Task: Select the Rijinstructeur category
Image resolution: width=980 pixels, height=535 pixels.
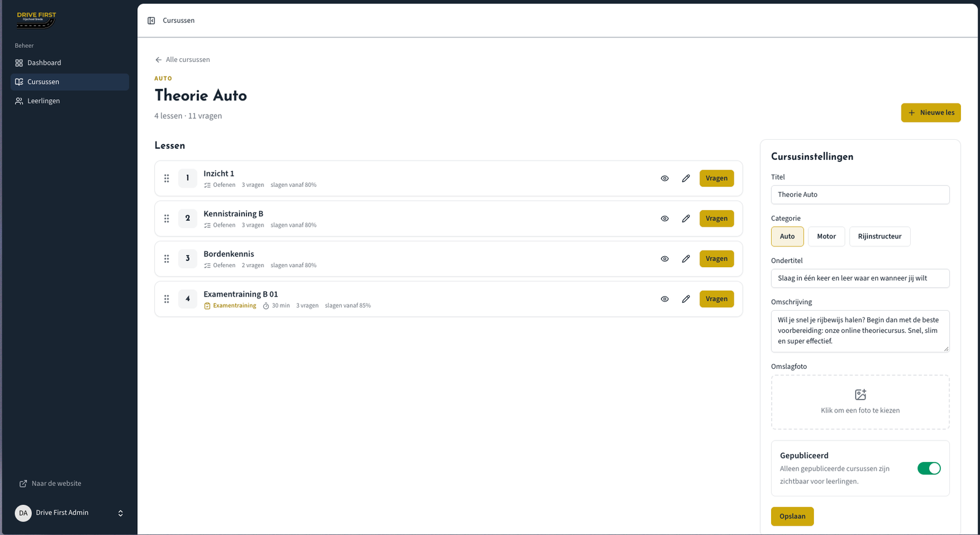Action: [x=880, y=237]
